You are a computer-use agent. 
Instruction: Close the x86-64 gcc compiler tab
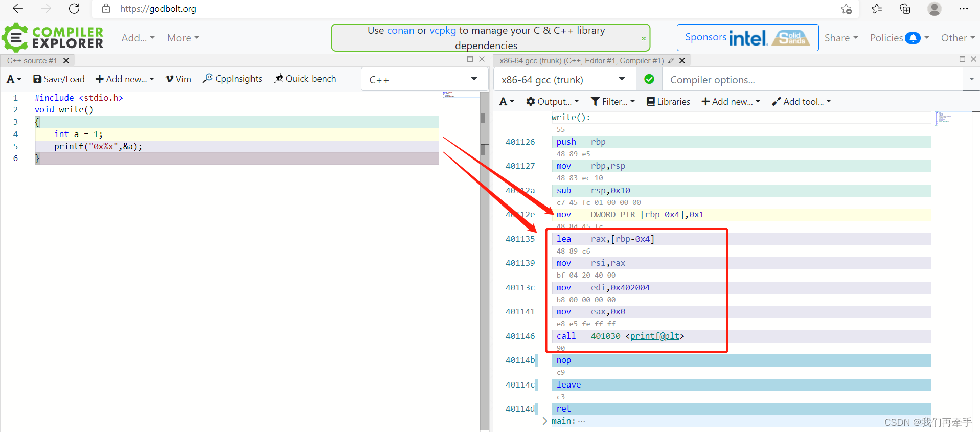682,60
